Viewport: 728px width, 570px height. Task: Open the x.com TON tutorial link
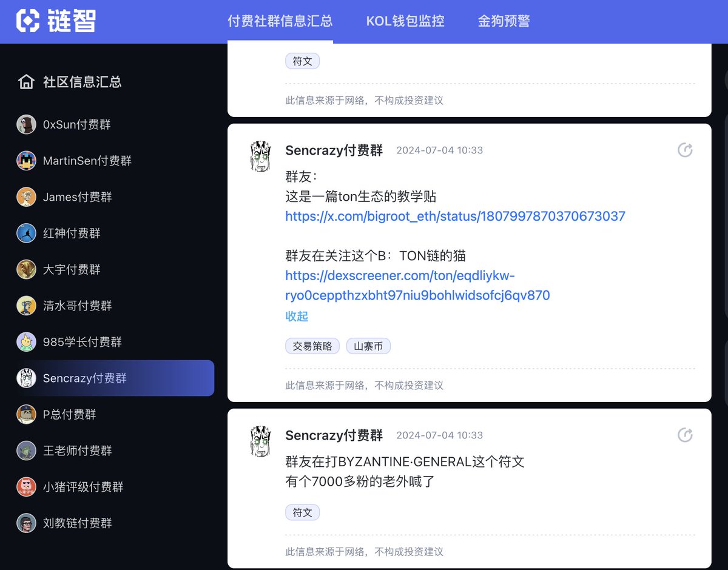click(455, 216)
